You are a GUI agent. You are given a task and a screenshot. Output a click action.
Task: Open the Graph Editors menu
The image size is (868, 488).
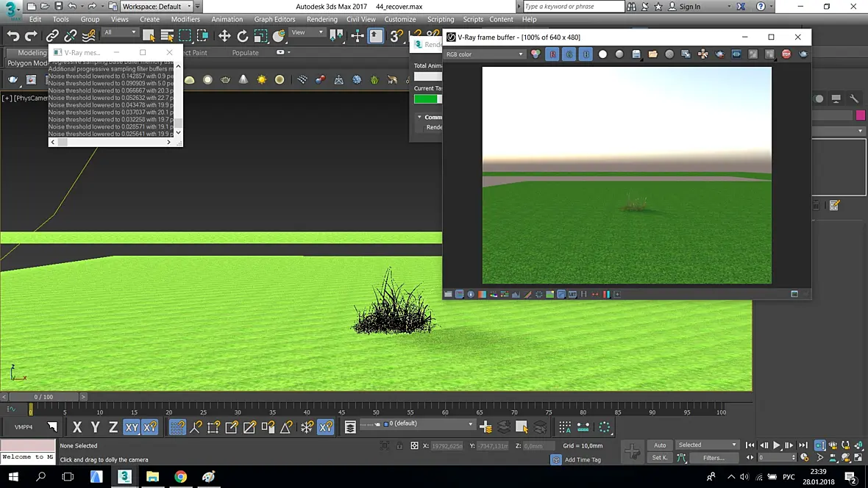(274, 19)
